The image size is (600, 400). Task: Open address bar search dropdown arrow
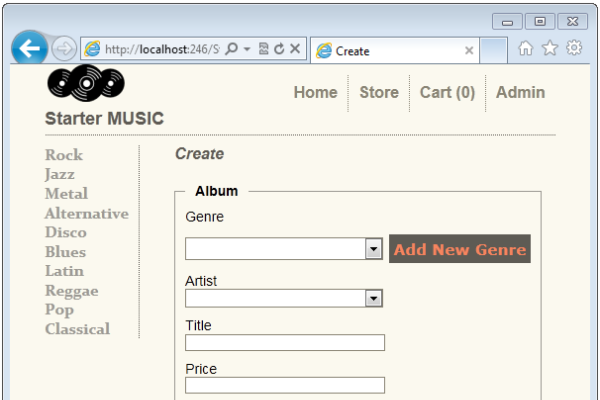(x=246, y=49)
